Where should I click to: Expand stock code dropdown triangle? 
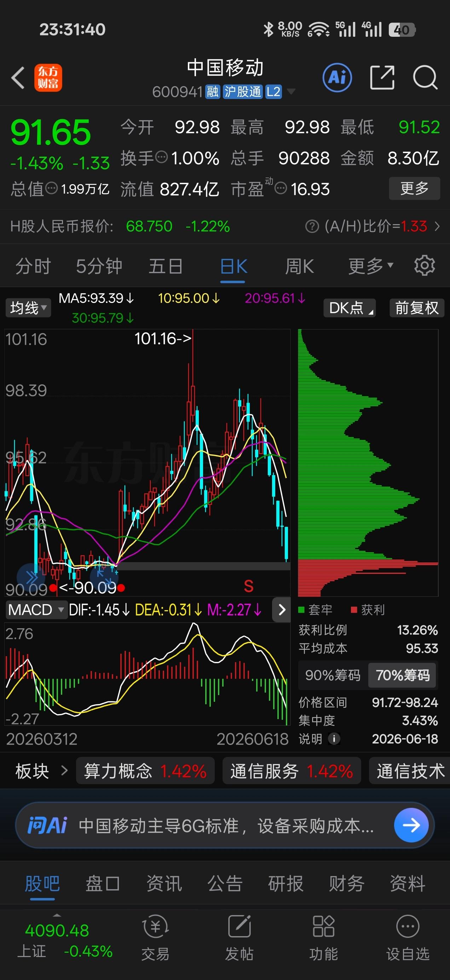291,91
